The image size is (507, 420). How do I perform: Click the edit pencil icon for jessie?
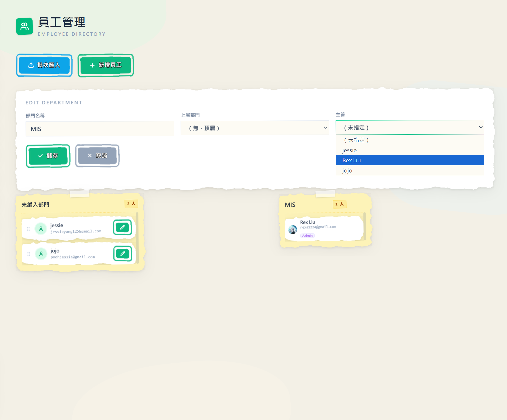(x=122, y=227)
